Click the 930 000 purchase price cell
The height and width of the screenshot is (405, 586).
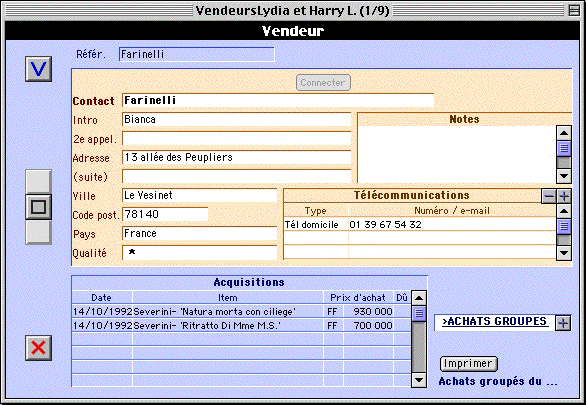pyautogui.click(x=368, y=312)
